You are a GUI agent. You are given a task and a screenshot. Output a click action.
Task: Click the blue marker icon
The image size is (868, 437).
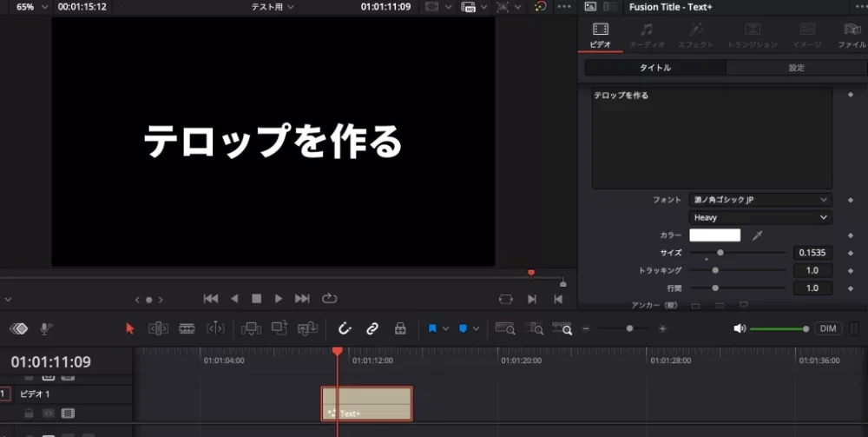coord(463,328)
